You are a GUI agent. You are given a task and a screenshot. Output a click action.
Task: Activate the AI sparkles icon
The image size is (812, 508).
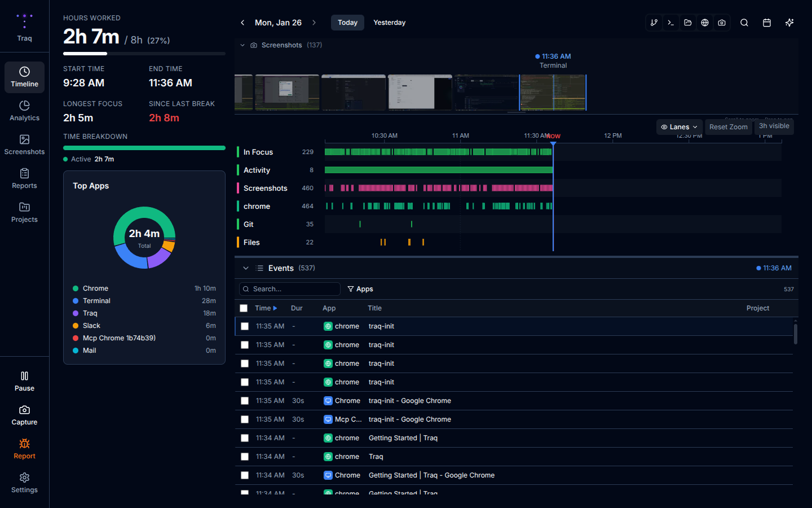tap(789, 23)
